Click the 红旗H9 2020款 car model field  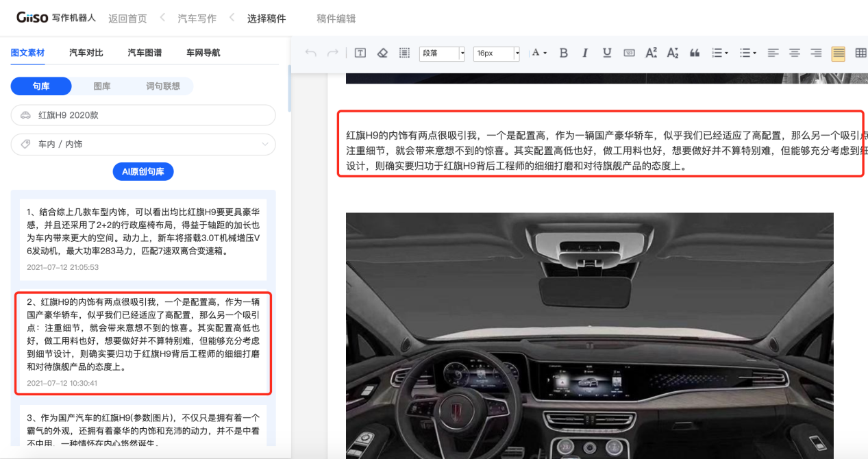point(143,115)
